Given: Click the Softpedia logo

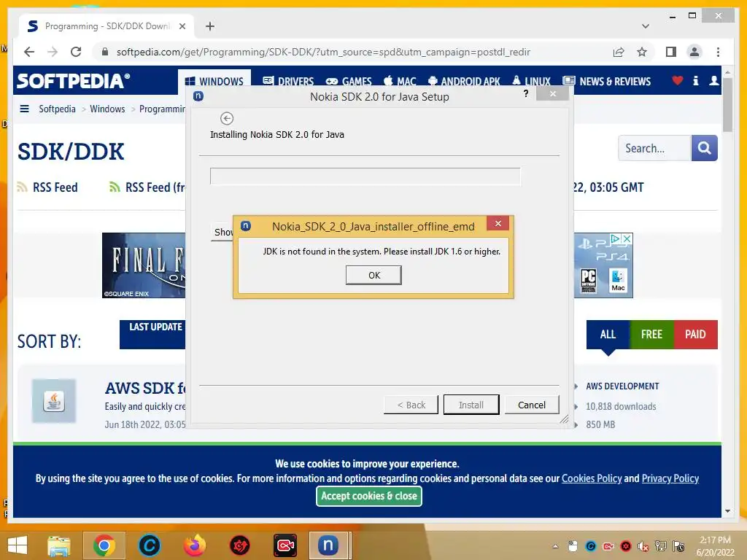Looking at the screenshot, I should (x=74, y=81).
